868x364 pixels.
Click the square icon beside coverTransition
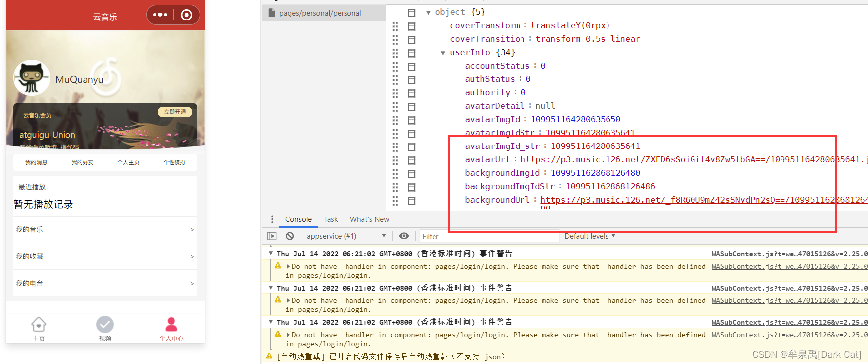coord(411,40)
